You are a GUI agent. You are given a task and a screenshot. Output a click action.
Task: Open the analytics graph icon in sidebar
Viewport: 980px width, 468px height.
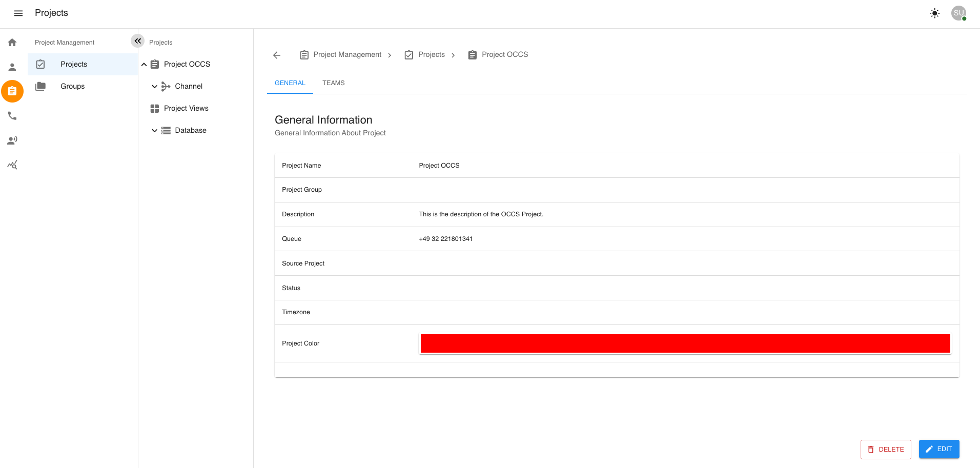(x=12, y=165)
